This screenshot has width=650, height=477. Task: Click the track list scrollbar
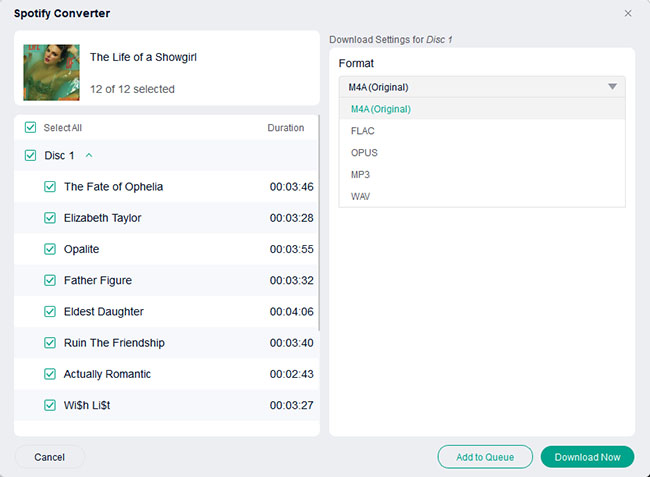point(318,223)
